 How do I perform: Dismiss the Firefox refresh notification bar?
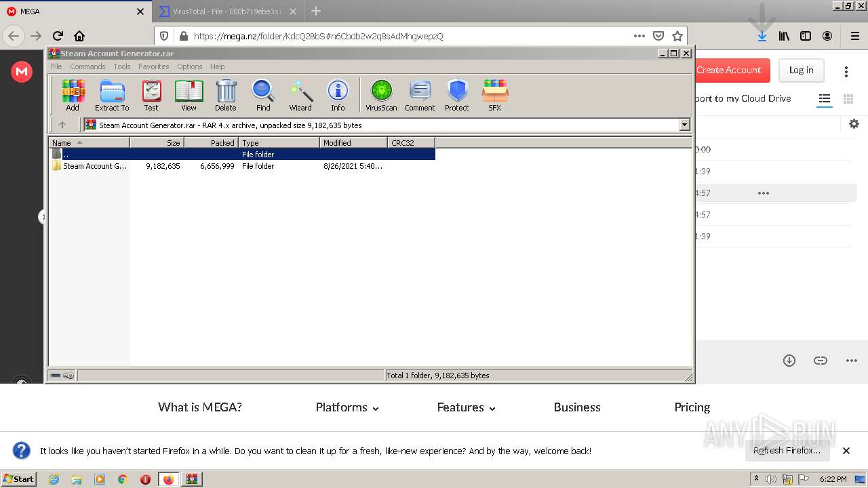846,451
